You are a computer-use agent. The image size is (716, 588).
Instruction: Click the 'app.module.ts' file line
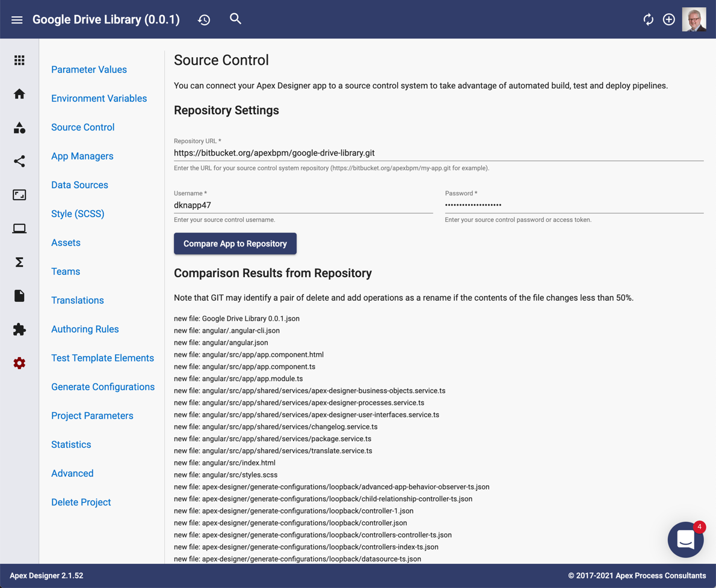(238, 379)
